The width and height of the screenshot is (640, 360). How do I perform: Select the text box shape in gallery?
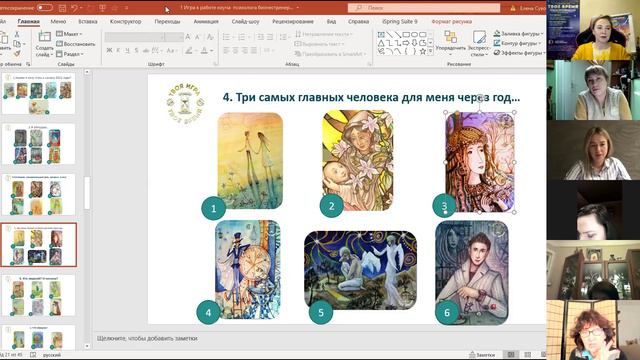pyautogui.click(x=381, y=35)
